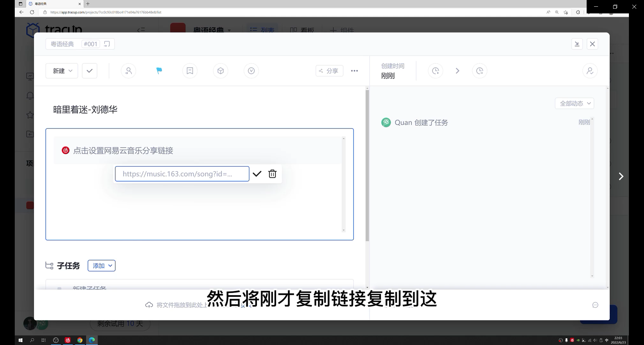Click the confirm checkmark next to the music link field

pos(257,174)
